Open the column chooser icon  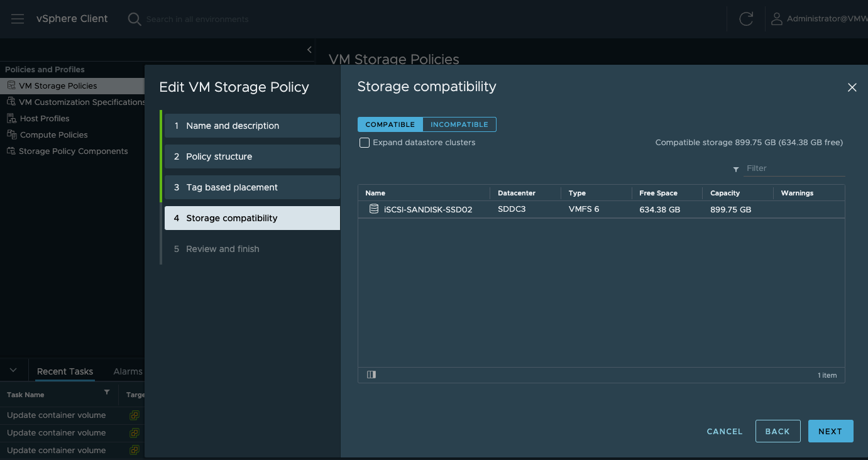click(x=371, y=375)
